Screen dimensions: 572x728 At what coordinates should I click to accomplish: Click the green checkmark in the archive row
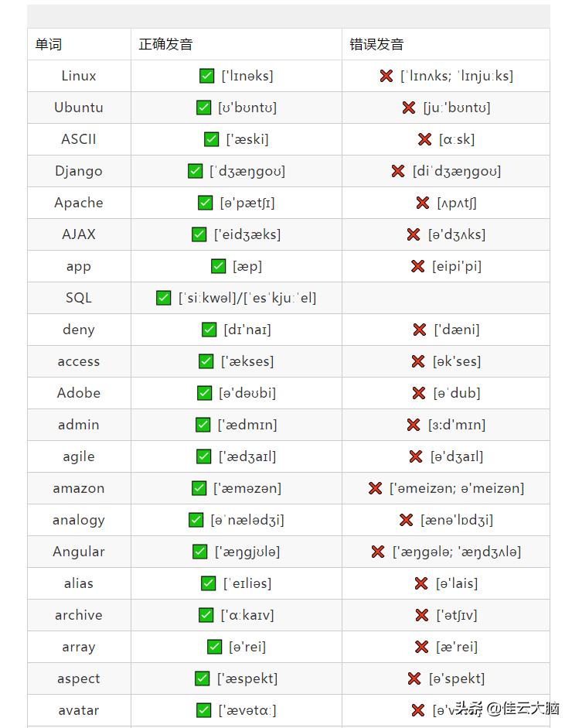(206, 615)
